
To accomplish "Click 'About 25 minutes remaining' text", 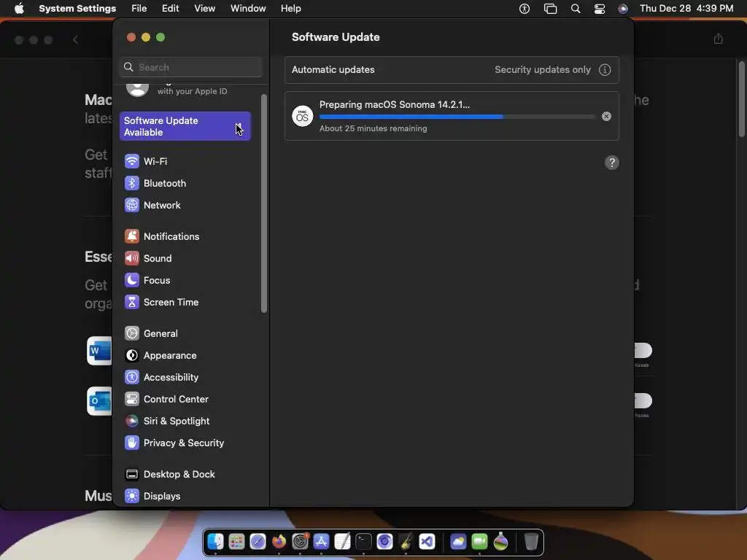I will [373, 128].
